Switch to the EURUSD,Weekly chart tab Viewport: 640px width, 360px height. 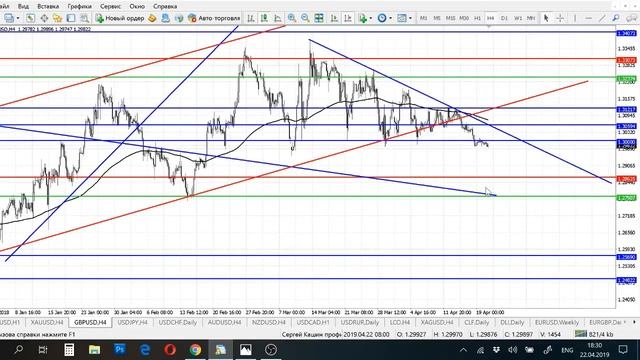pos(557,322)
